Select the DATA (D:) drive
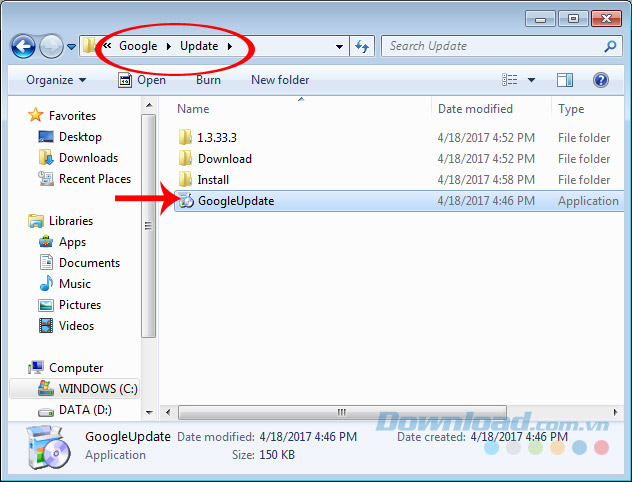The height and width of the screenshot is (482, 632). (x=75, y=410)
